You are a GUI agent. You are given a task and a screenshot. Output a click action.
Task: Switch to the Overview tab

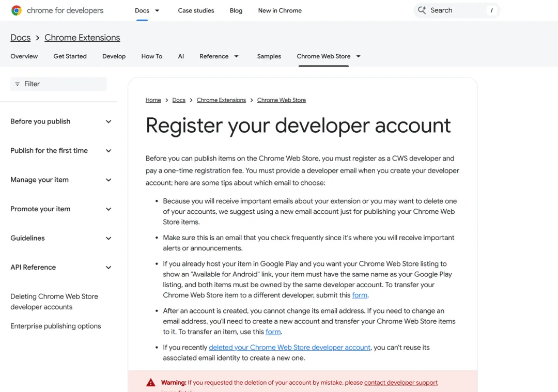click(24, 56)
